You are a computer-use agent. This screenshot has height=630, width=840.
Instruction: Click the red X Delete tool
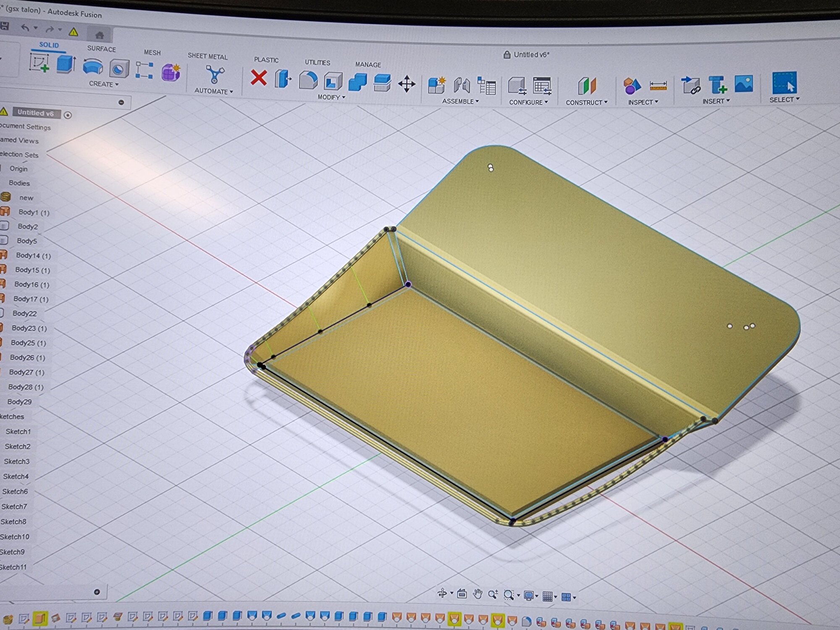coord(258,78)
